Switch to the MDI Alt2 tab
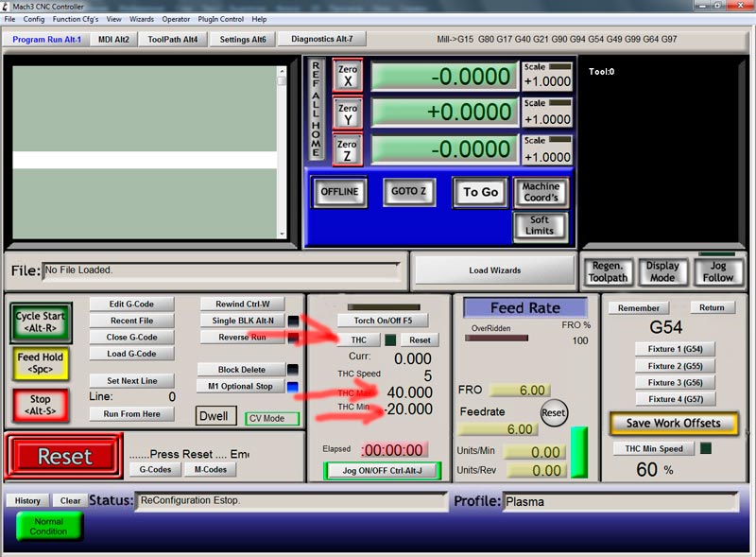 [x=113, y=39]
